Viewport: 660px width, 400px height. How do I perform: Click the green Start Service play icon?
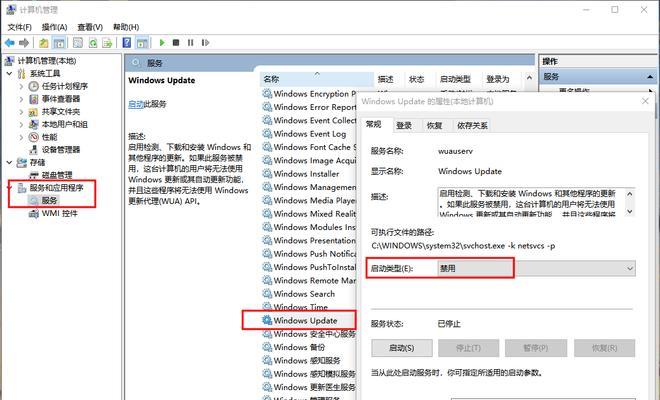click(162, 43)
